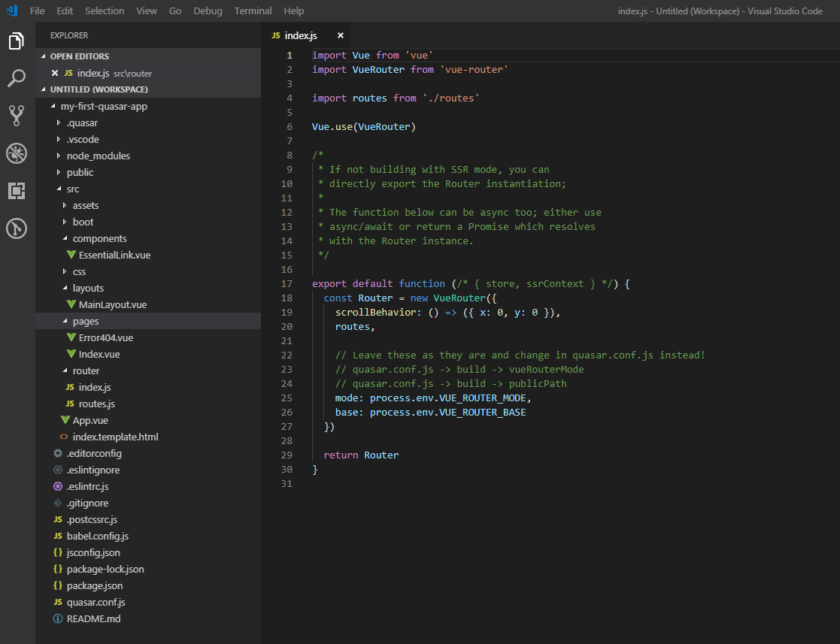This screenshot has width=840, height=644.
Task: Open the Extensions view icon
Action: (17, 191)
